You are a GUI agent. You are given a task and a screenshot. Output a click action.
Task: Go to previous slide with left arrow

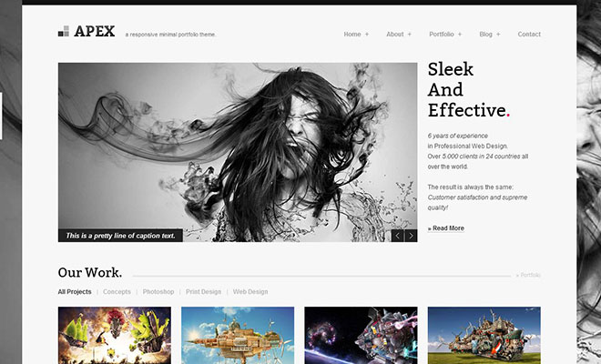[398, 235]
